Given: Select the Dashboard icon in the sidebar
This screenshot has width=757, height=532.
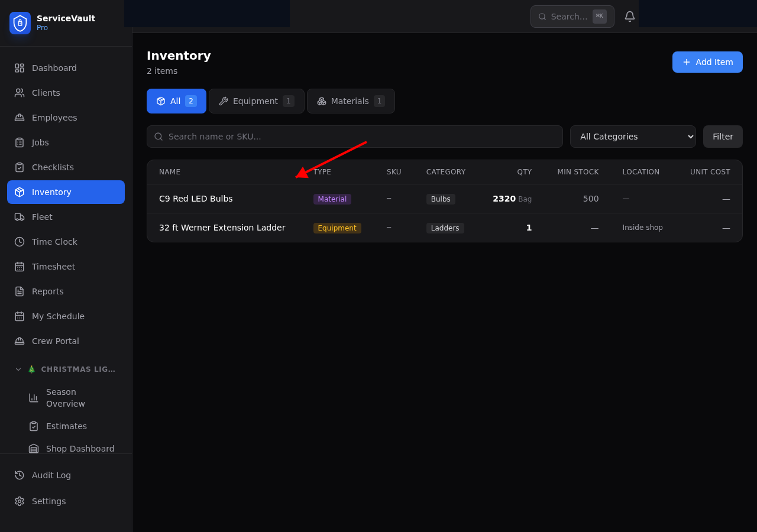Looking at the screenshot, I should tap(18, 67).
